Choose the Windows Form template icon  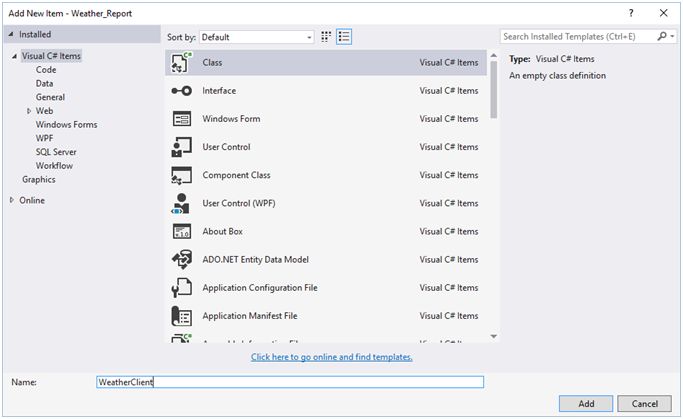point(182,118)
